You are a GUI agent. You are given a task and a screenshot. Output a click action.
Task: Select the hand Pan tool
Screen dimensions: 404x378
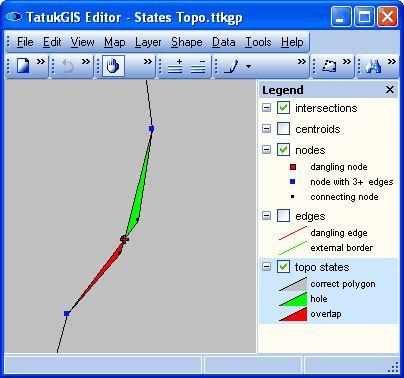click(x=113, y=66)
